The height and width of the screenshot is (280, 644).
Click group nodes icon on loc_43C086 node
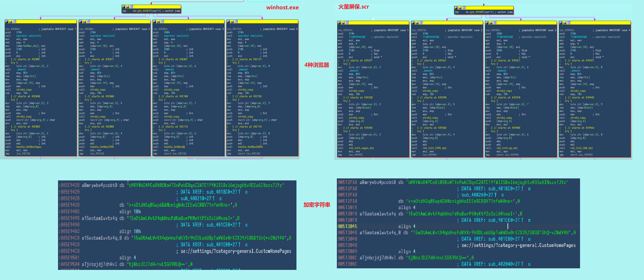point(89,22)
